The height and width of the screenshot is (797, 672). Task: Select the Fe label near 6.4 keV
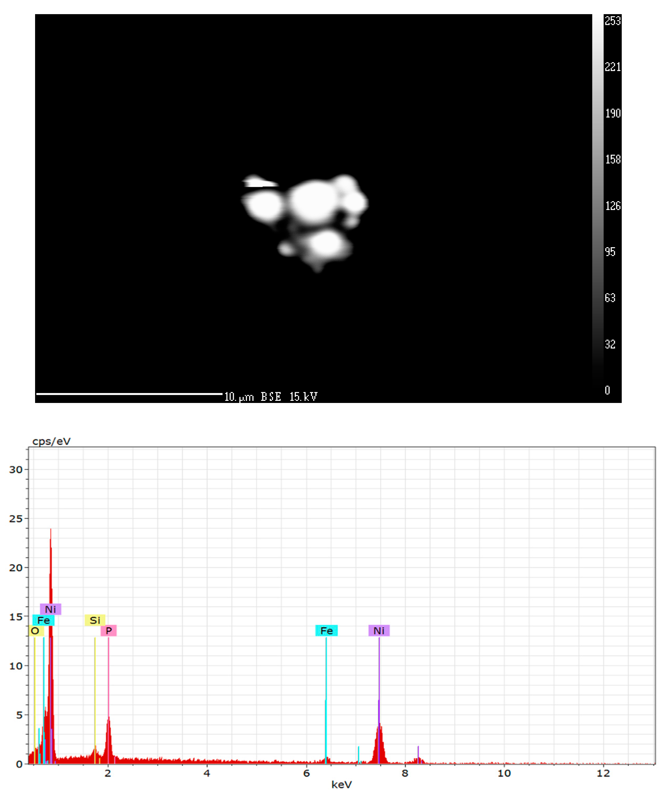coord(326,630)
